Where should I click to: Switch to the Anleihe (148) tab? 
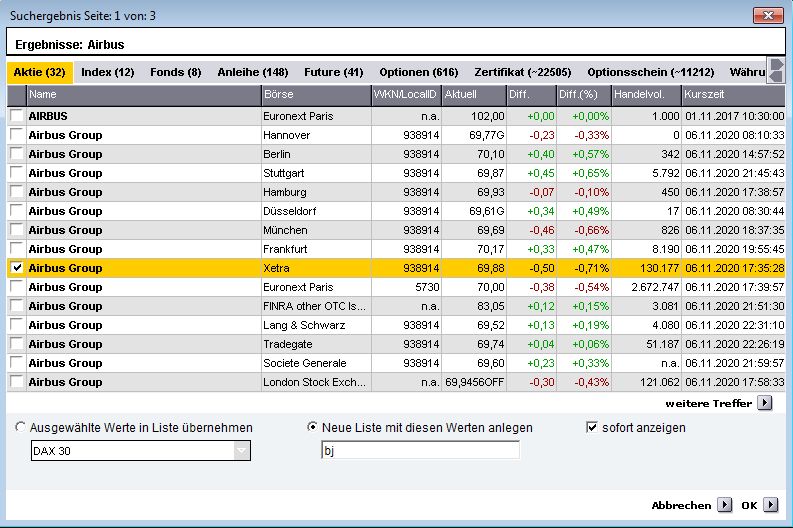tap(252, 72)
